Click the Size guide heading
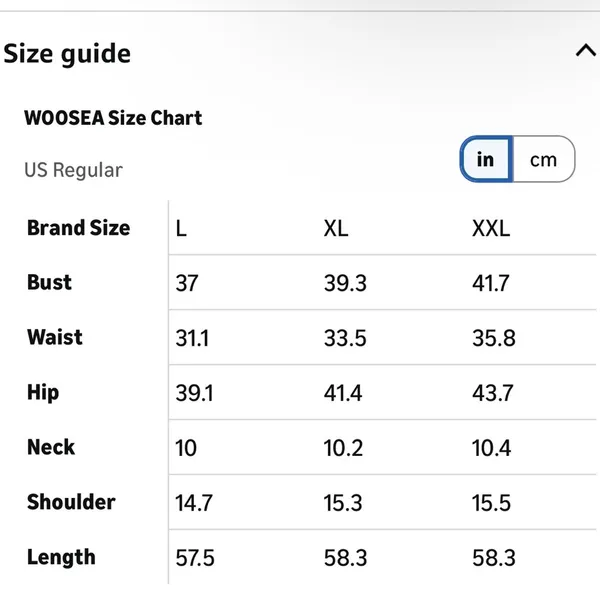 tap(67, 54)
